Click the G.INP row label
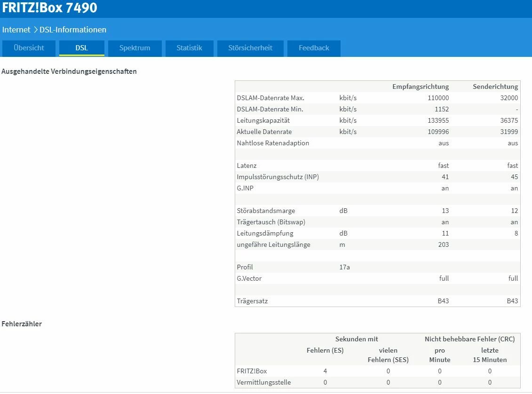 pos(245,188)
